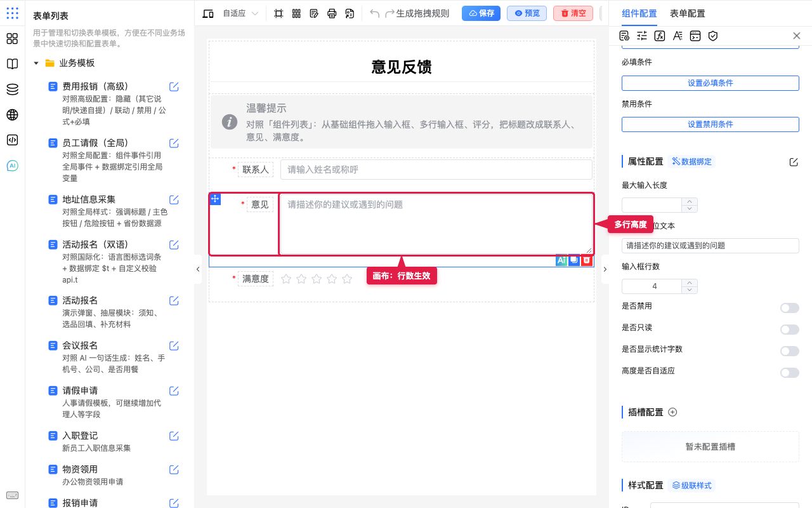
Task: Collapse the right panel with the chevron handle
Action: point(605,269)
